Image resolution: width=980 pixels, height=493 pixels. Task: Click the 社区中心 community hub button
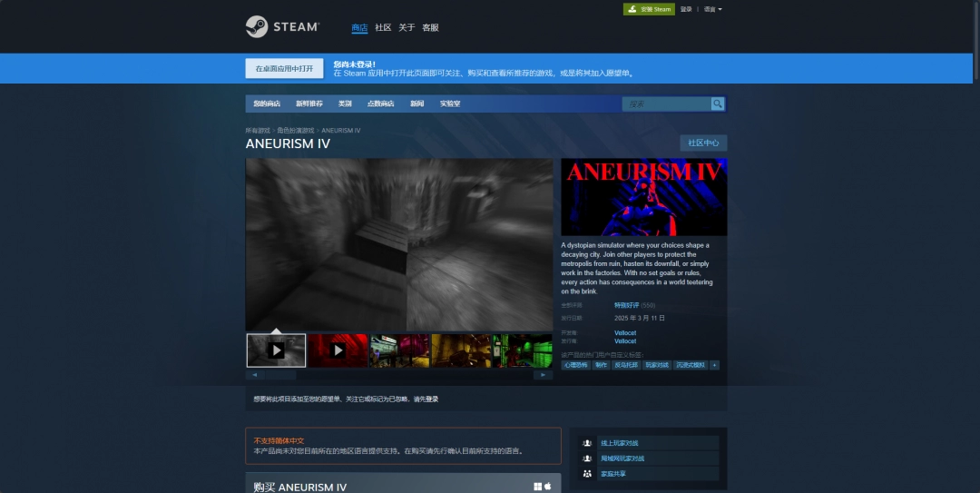click(703, 143)
